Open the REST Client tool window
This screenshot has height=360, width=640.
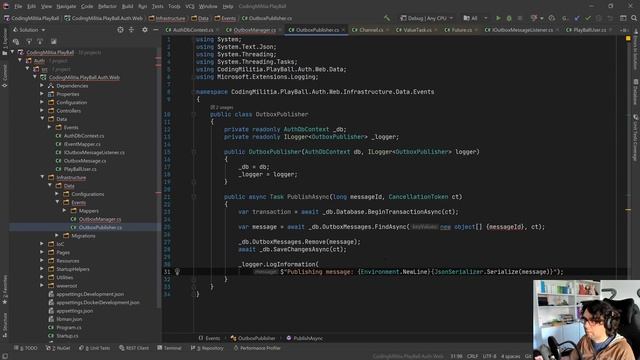(x=134, y=348)
